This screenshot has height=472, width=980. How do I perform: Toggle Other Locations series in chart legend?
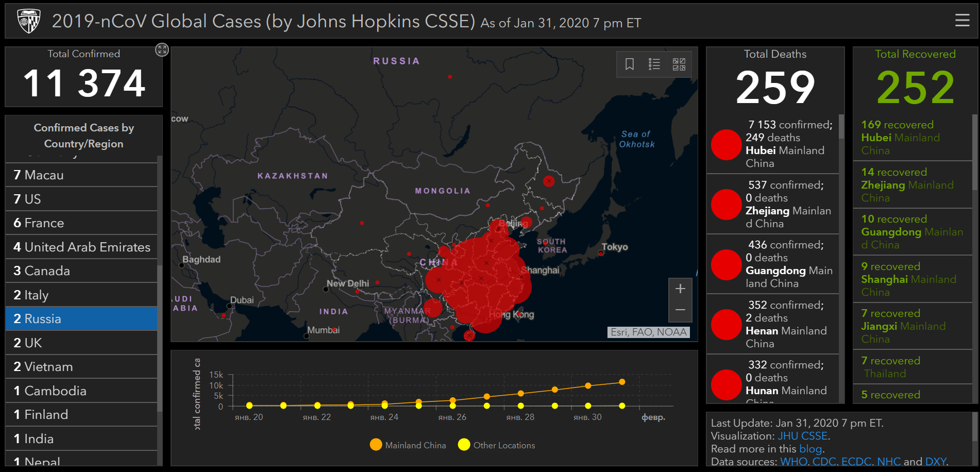[x=496, y=445]
